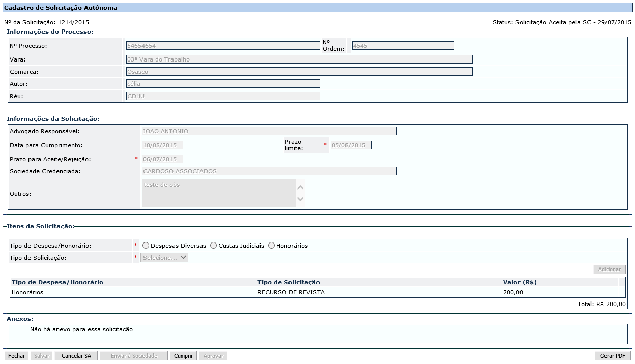Open the Tipo de Solicitação dropdown

[165, 258]
